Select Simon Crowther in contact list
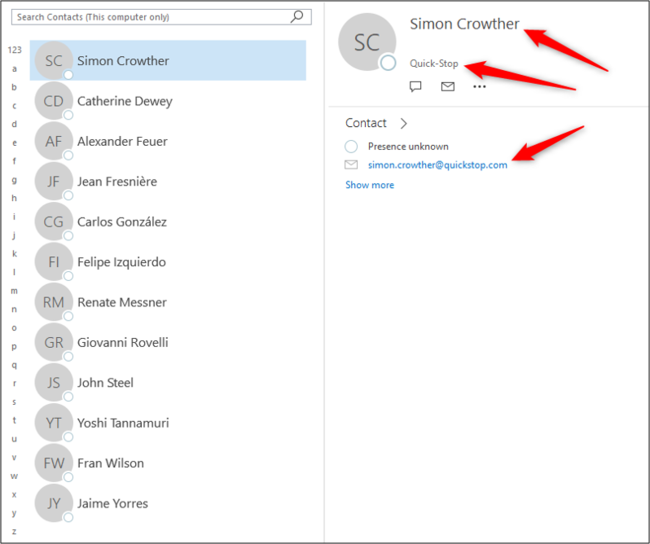The height and width of the screenshot is (544, 650). [168, 61]
